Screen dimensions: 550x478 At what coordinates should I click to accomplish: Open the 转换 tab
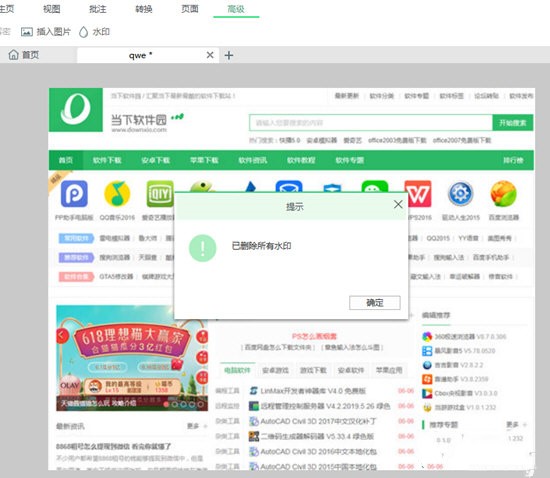pos(144,9)
